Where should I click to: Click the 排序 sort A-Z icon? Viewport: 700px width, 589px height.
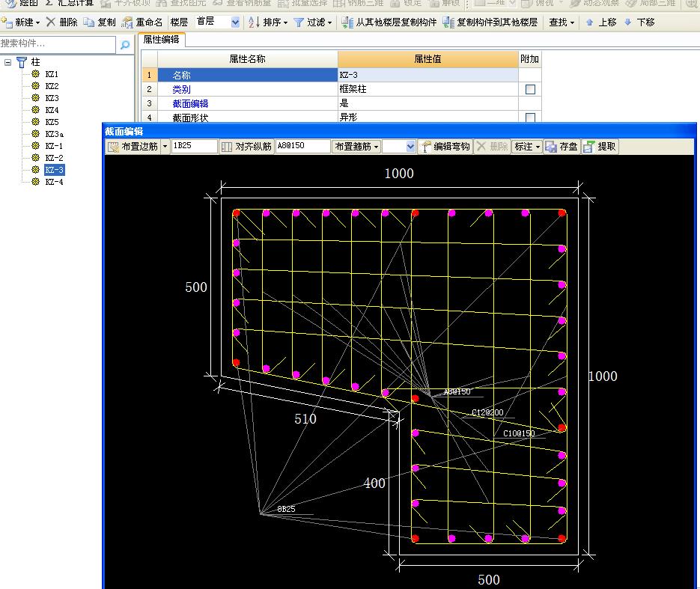click(254, 22)
